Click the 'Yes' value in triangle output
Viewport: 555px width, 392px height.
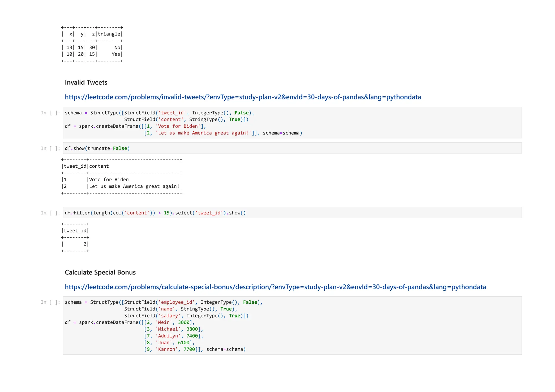click(116, 54)
